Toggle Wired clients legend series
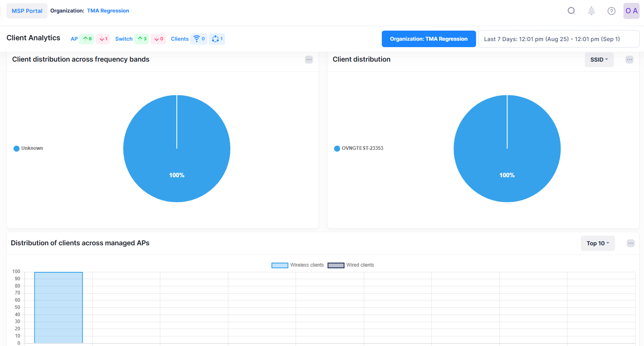 point(351,265)
